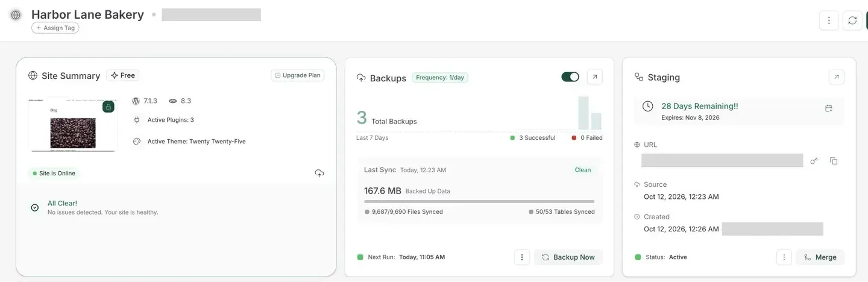
Task: Click Active Theme: Twenty Twenty-Five text
Action: [197, 142]
